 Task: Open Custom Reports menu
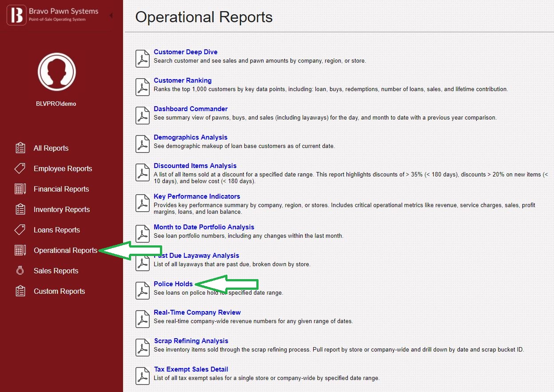[59, 291]
